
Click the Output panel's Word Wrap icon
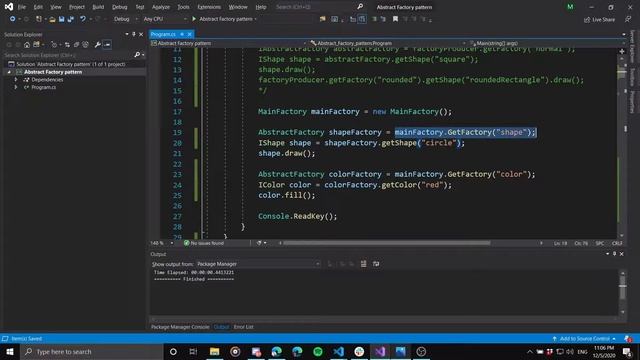(376, 264)
